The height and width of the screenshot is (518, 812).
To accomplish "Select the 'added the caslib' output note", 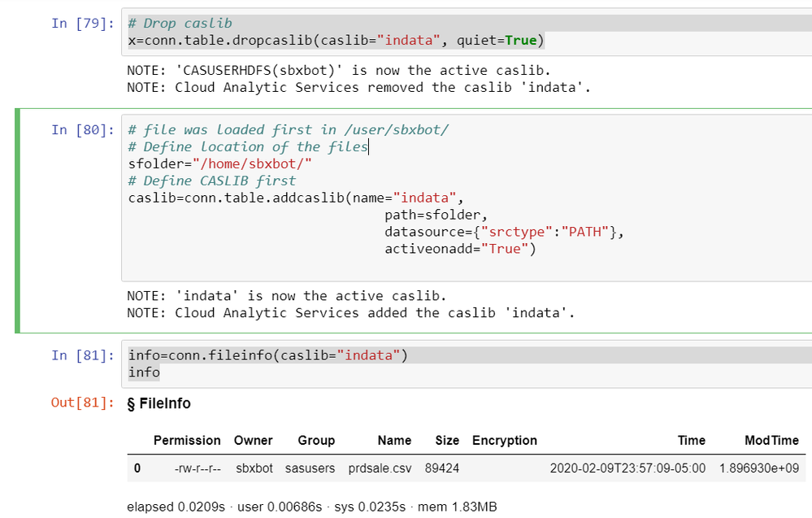I will [x=350, y=313].
